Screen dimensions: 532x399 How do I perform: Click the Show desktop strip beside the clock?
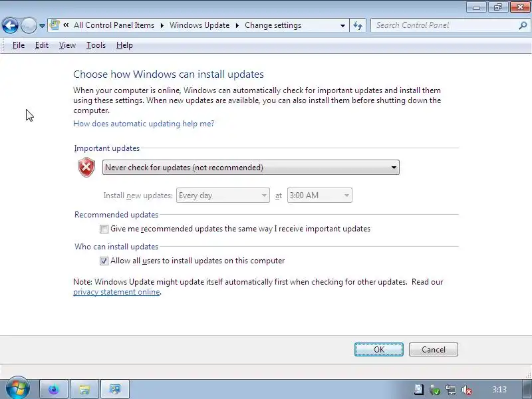click(527, 389)
